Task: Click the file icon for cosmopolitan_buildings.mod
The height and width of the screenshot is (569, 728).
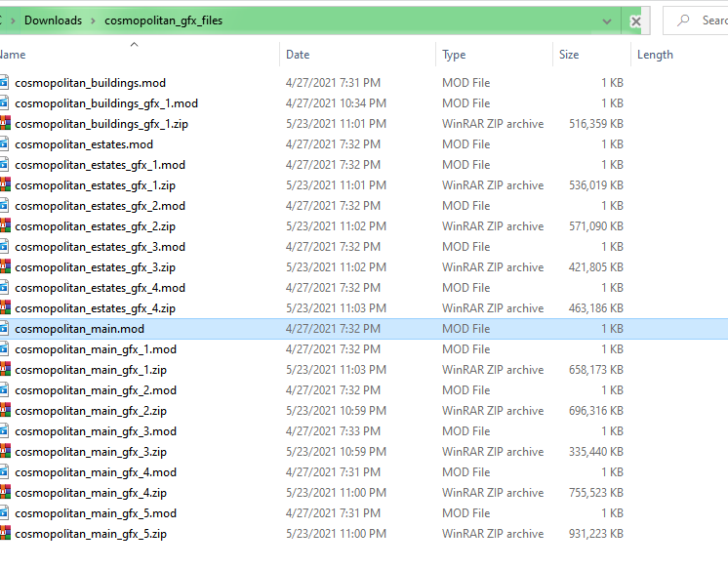Action: coord(4,83)
